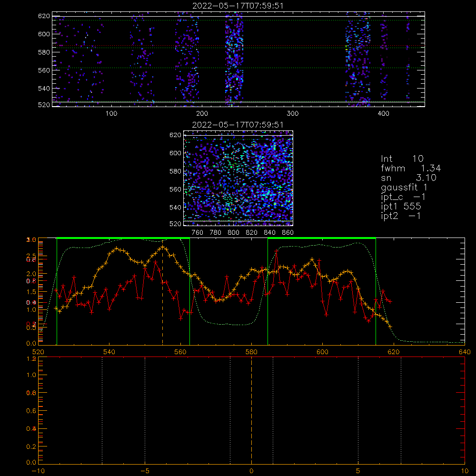Click the y-axis label 560 of the strip image
Viewport: 476px width, 476px height.
tap(44, 70)
